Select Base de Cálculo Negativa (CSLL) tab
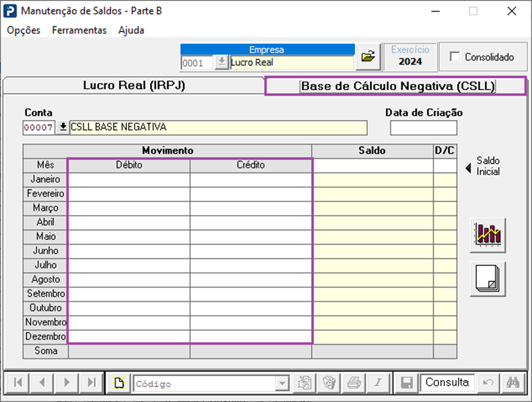532x402 pixels. (397, 86)
